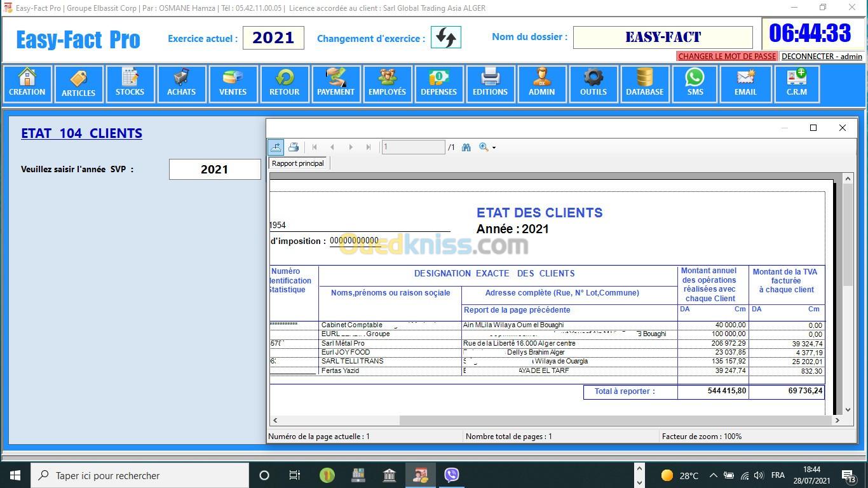
Task: Open the DEPENSES module
Action: click(438, 84)
